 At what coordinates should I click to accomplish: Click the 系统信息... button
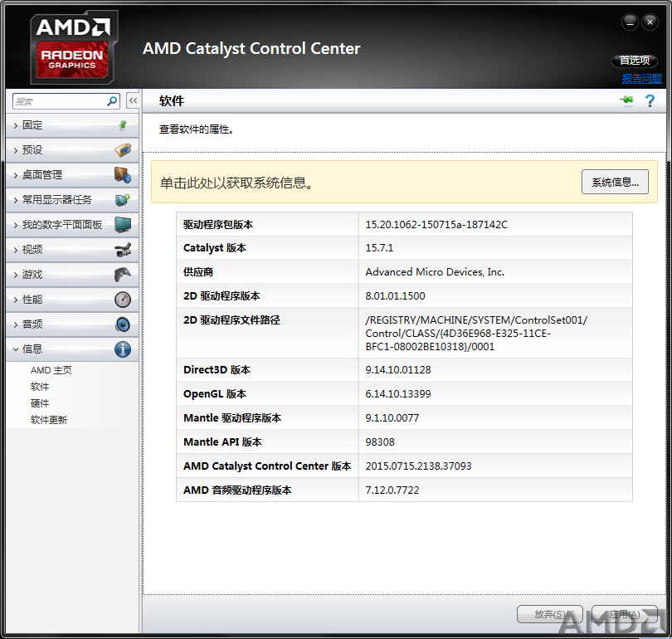(615, 182)
